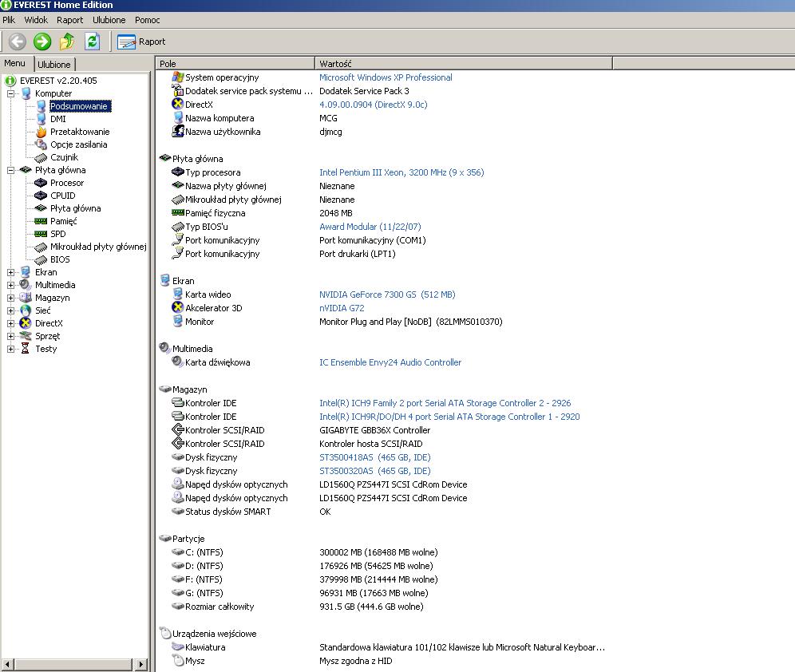795x672 pixels.
Task: Click the Refresh toolbar icon
Action: click(x=92, y=42)
